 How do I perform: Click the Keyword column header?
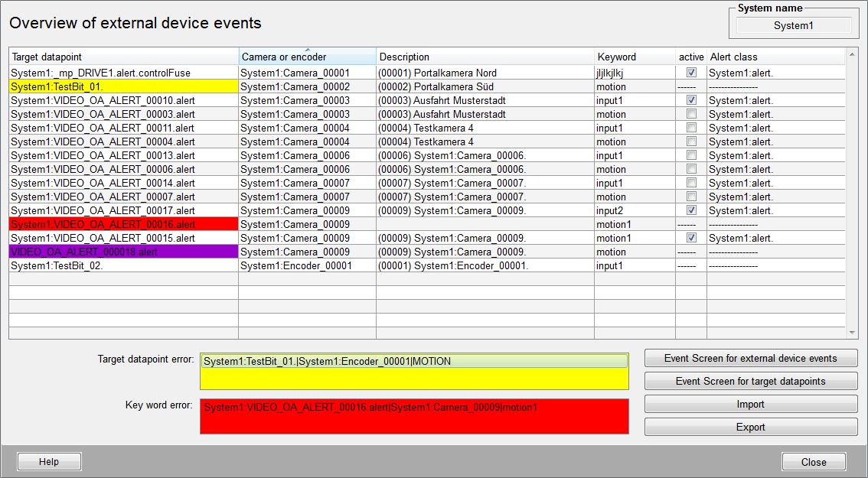coord(634,57)
